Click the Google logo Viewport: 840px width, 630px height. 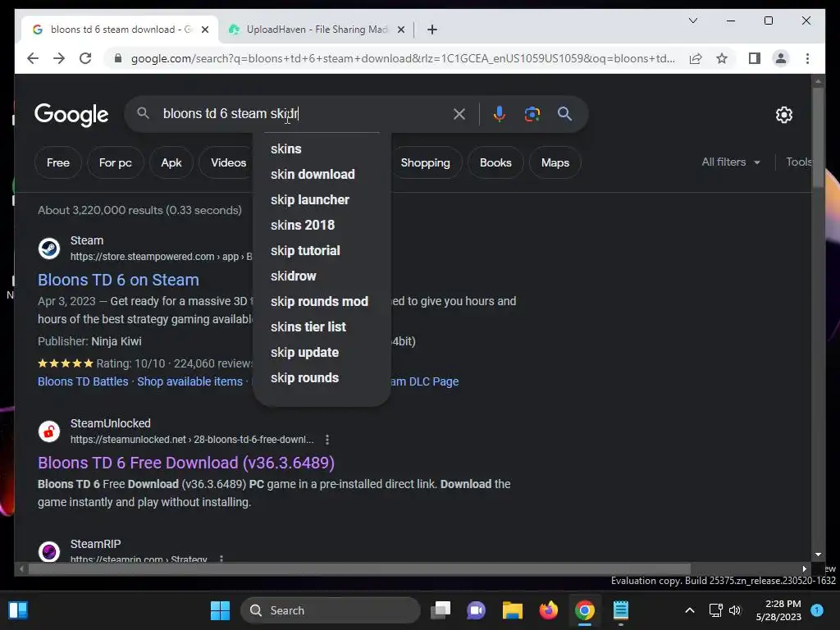coord(71,115)
